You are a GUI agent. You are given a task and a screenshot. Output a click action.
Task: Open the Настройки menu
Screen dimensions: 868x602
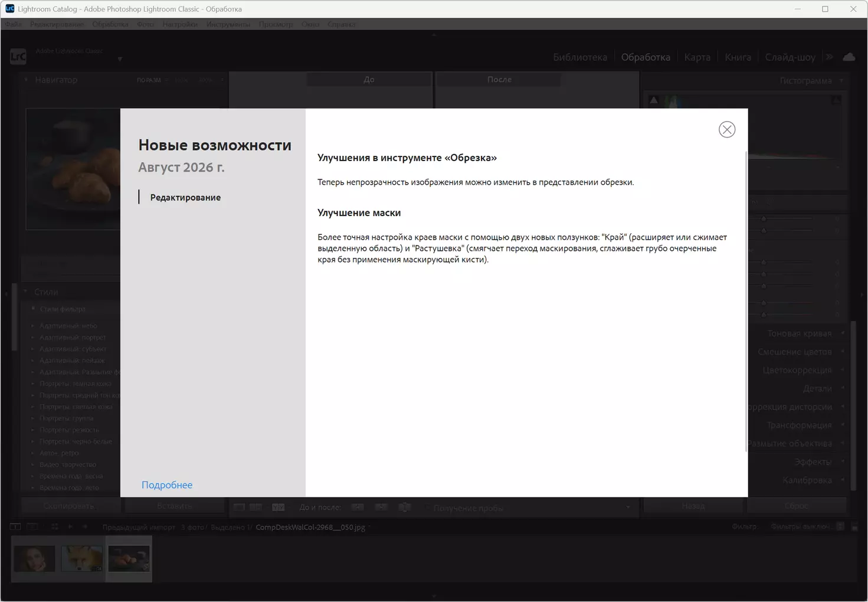[x=180, y=24]
